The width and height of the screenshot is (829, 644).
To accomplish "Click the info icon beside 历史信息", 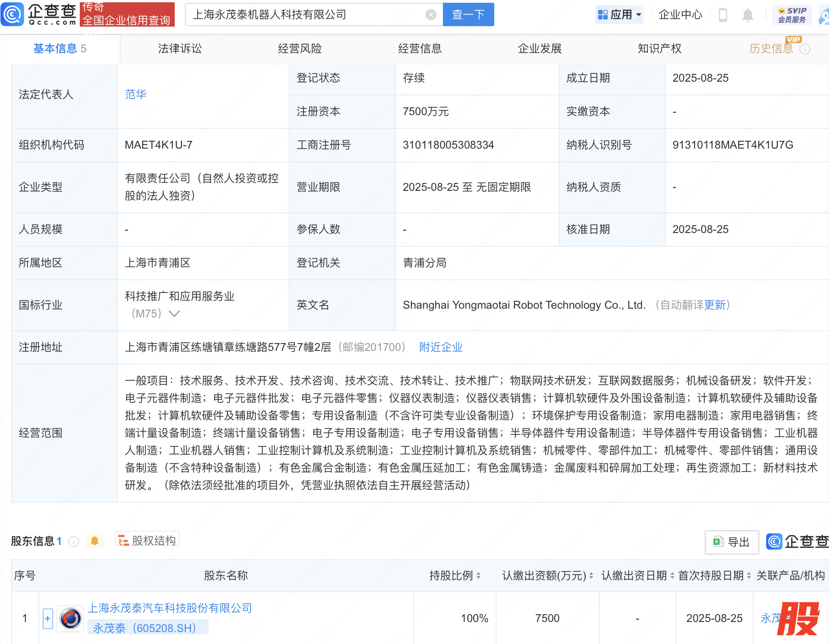I will click(x=805, y=49).
